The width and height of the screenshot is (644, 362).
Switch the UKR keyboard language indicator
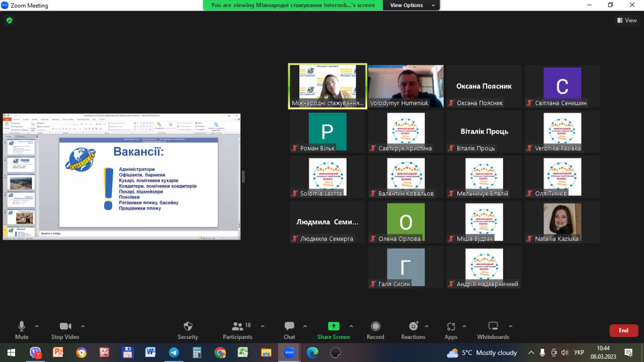[579, 352]
